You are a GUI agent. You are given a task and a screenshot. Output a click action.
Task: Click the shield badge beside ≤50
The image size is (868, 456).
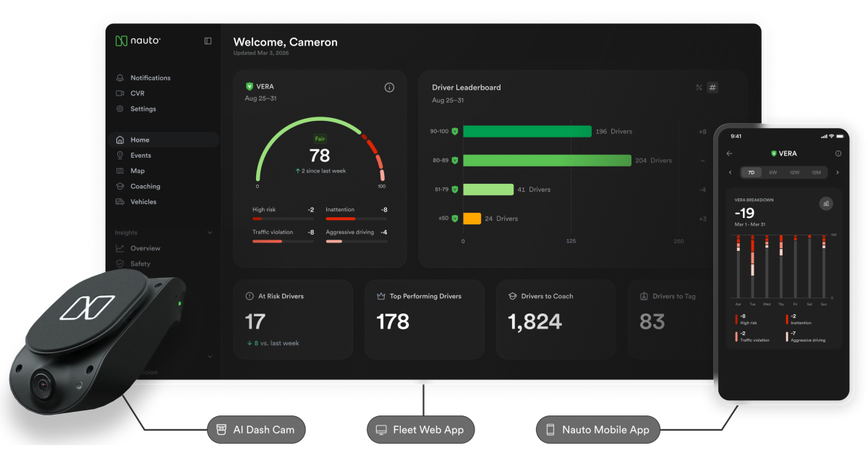click(x=455, y=219)
